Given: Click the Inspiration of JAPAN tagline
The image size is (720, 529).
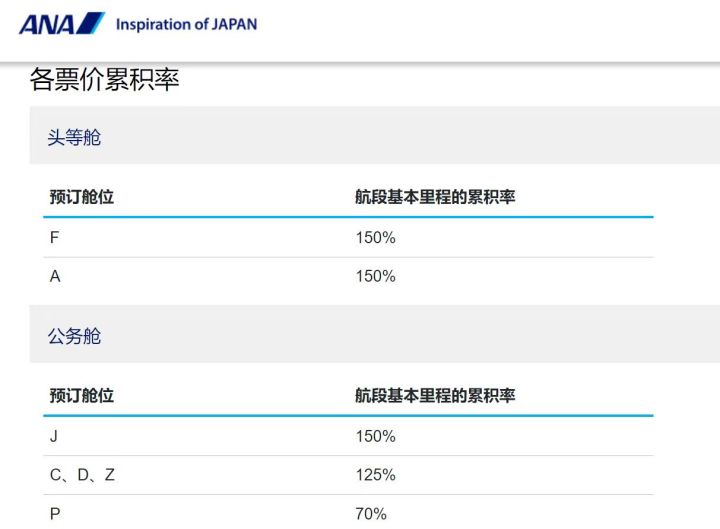Looking at the screenshot, I should 186,24.
